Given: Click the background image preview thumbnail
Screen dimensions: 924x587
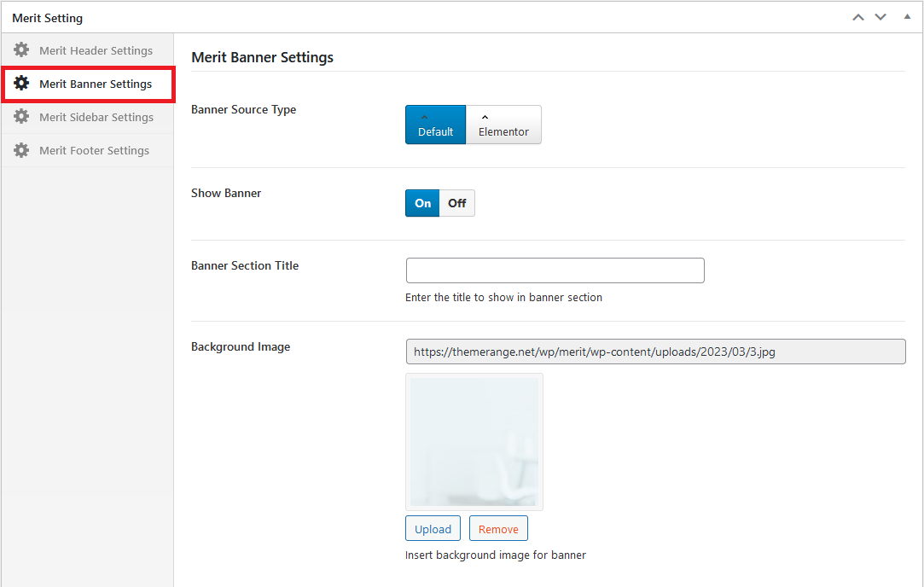Looking at the screenshot, I should pyautogui.click(x=474, y=442).
